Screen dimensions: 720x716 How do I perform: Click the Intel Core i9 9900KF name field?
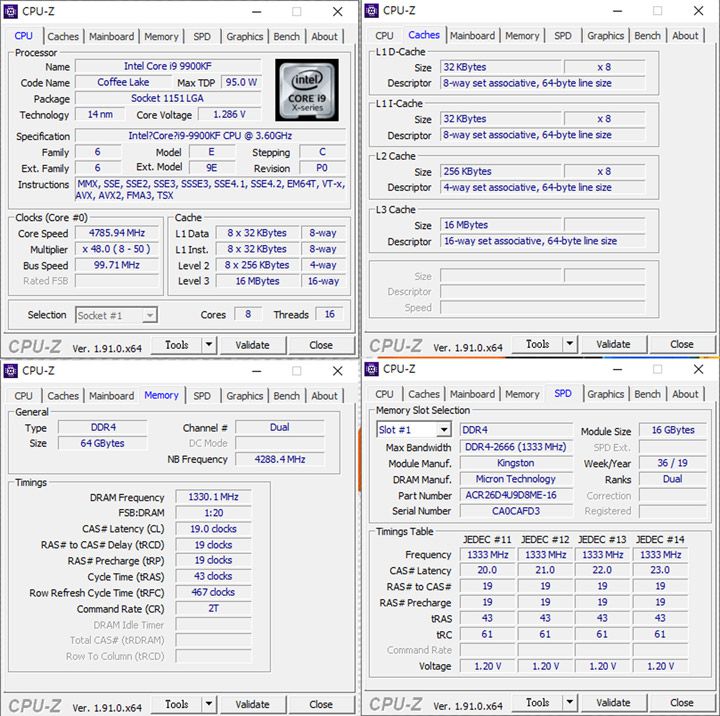click(x=168, y=66)
